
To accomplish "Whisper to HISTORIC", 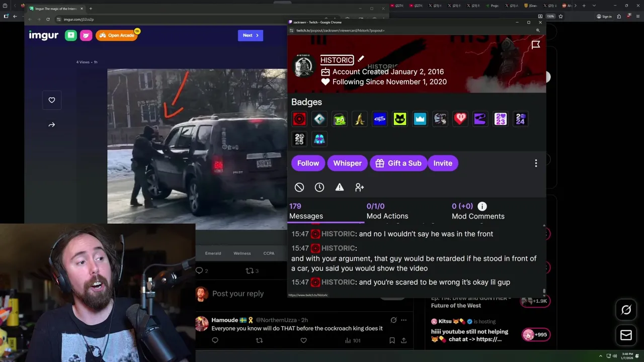I will point(347,163).
